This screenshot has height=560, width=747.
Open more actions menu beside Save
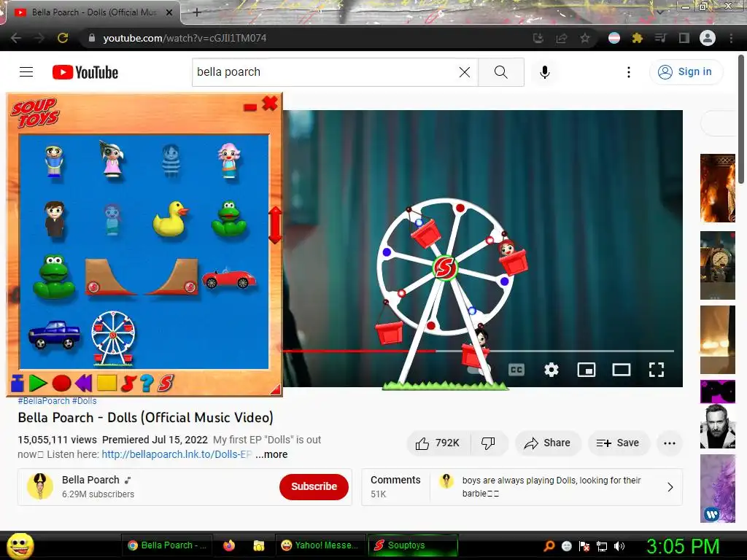670,443
